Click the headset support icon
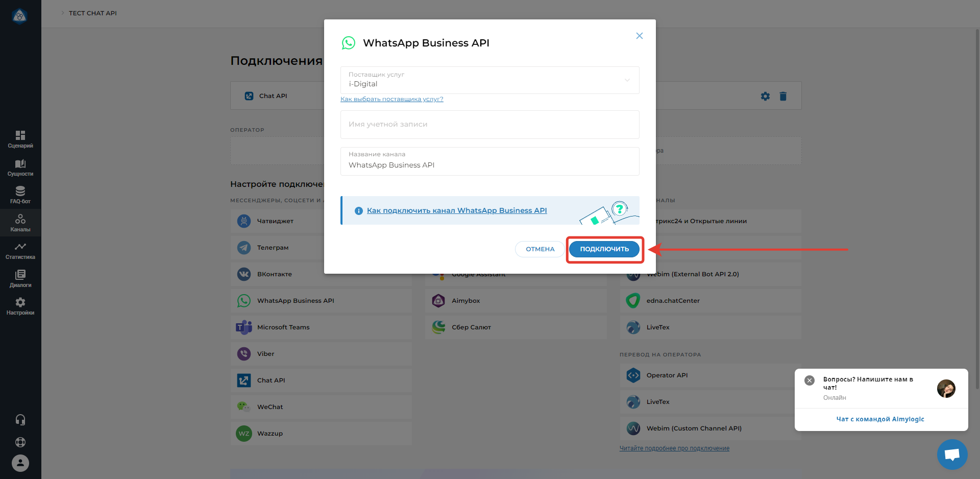980x479 pixels. click(20, 420)
